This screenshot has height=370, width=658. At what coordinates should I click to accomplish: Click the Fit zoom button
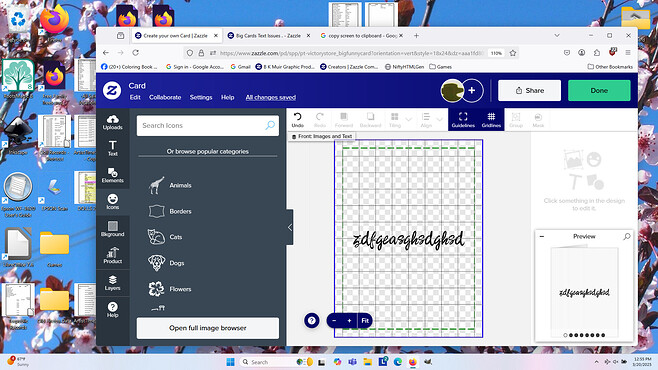365,320
